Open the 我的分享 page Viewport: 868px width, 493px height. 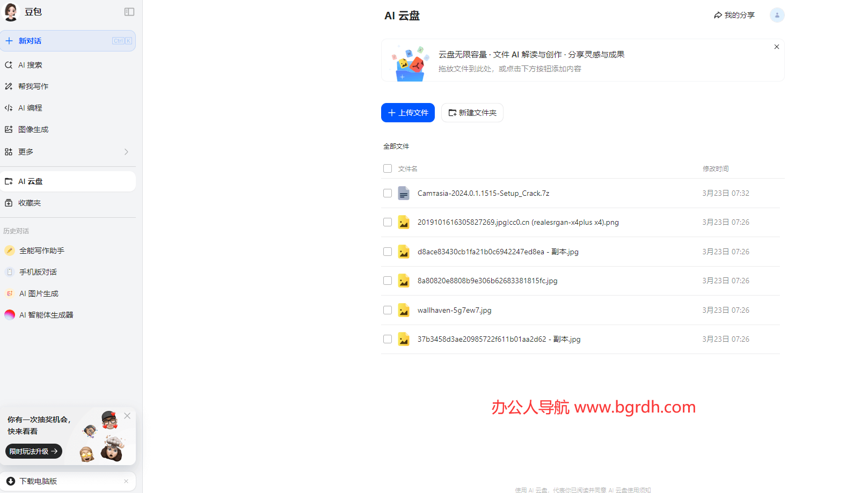(734, 15)
